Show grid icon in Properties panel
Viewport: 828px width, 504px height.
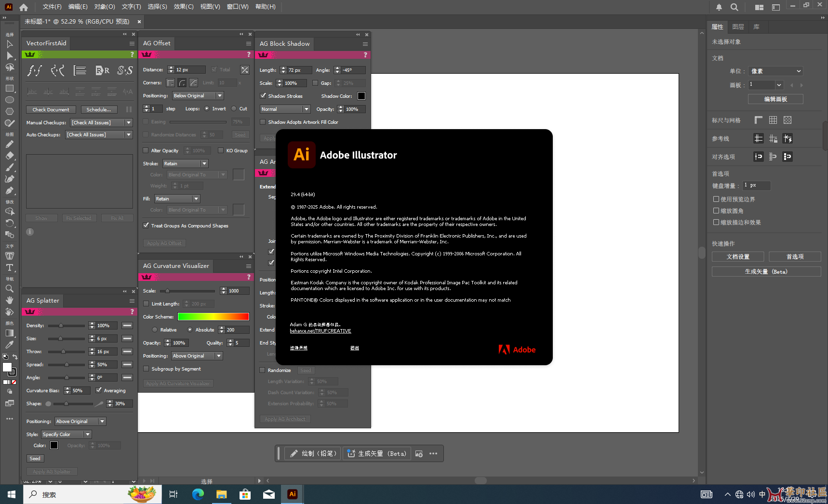coord(773,120)
